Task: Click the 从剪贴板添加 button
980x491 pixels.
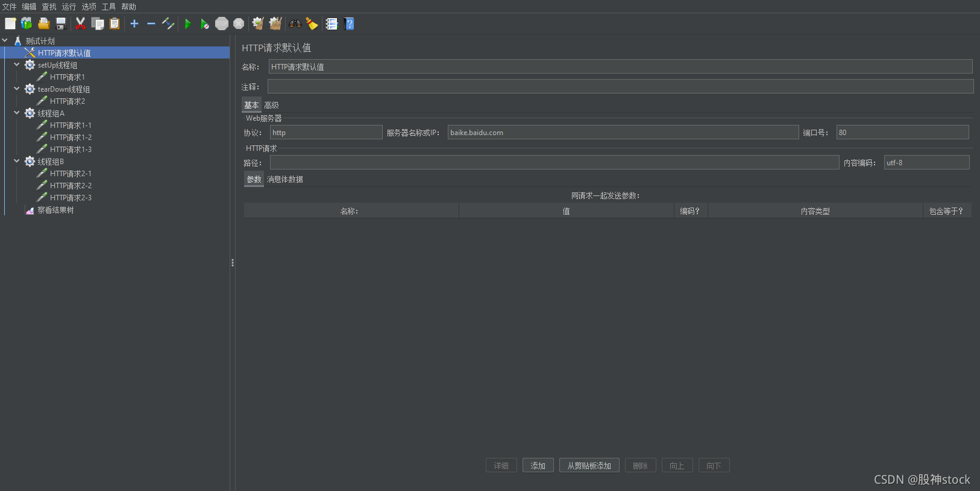Action: [589, 466]
